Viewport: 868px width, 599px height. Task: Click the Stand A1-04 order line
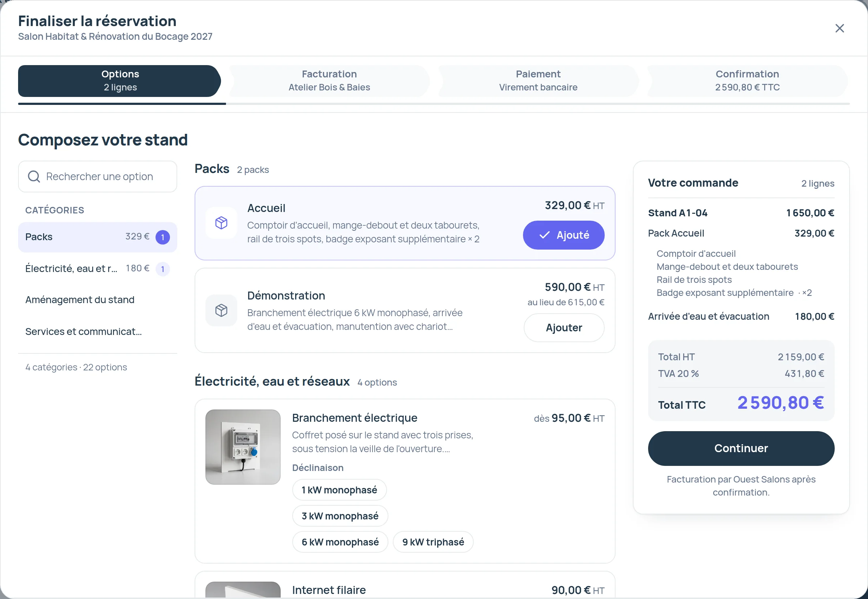click(x=741, y=213)
